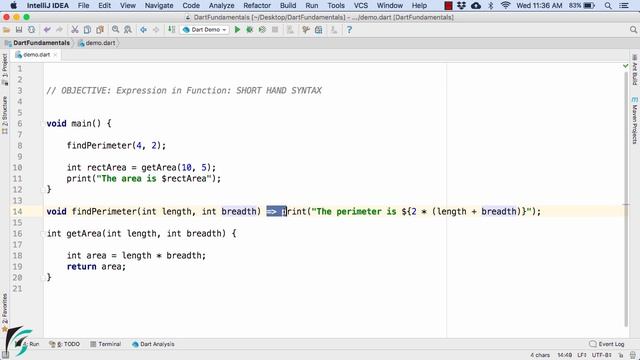Click the Cut scissors icon
Screen dimensions: 640x360
[75, 30]
